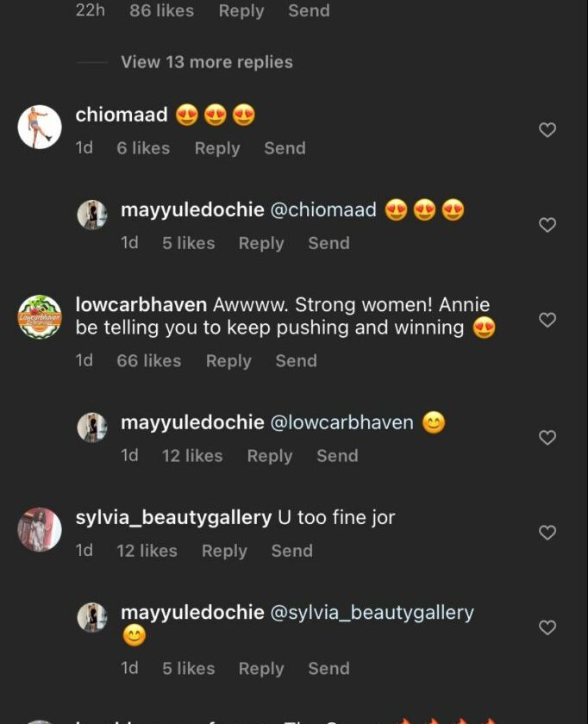Like mayyuledochie's reply to sylvia_beautygallery
The width and height of the screenshot is (588, 724).
[547, 627]
